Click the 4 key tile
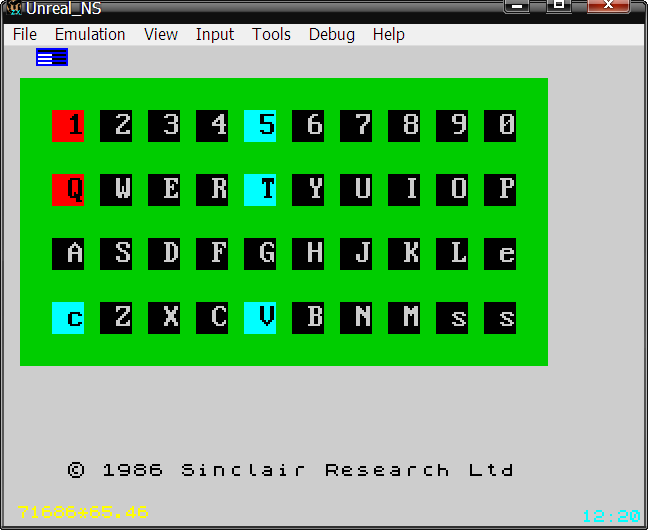 pyautogui.click(x=212, y=126)
